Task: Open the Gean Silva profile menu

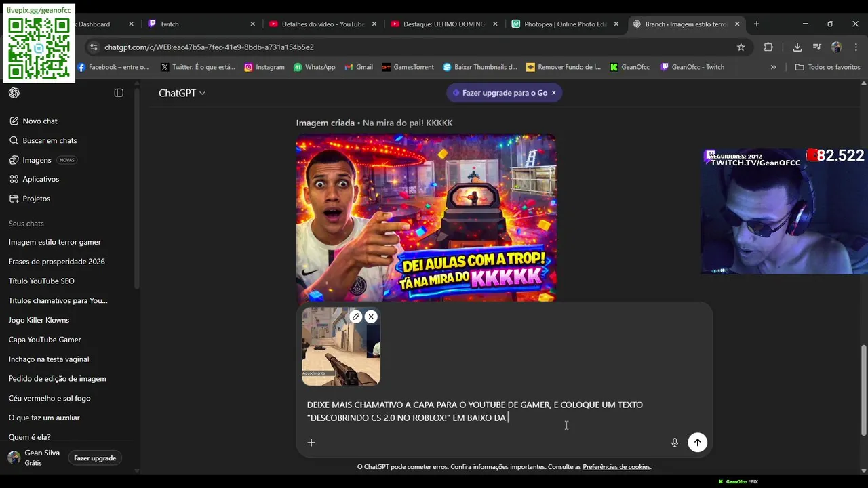Action: [x=34, y=457]
